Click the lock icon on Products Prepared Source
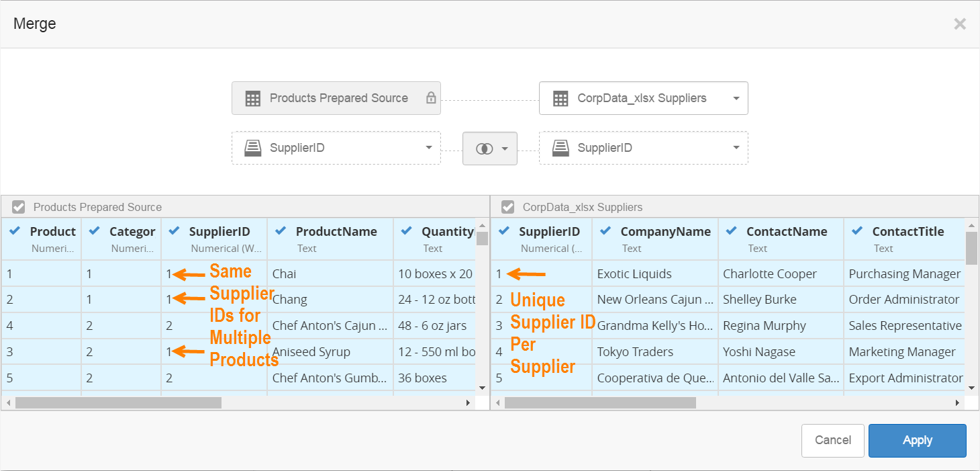The image size is (980, 471). pos(431,98)
